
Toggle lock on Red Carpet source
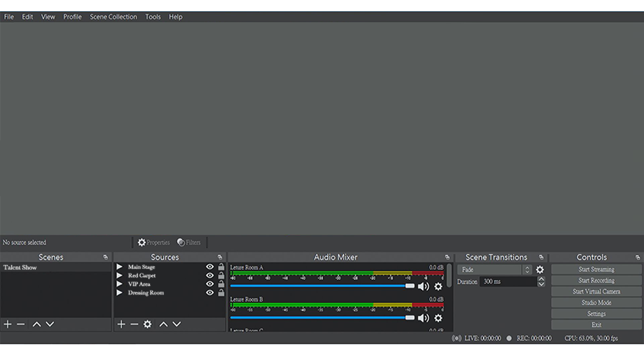(x=221, y=276)
